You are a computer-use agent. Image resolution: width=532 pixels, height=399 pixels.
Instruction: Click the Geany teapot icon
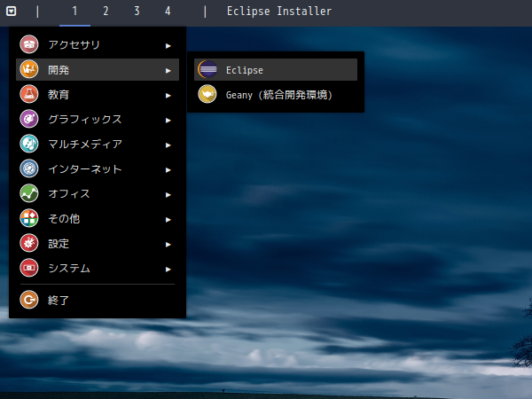click(207, 94)
